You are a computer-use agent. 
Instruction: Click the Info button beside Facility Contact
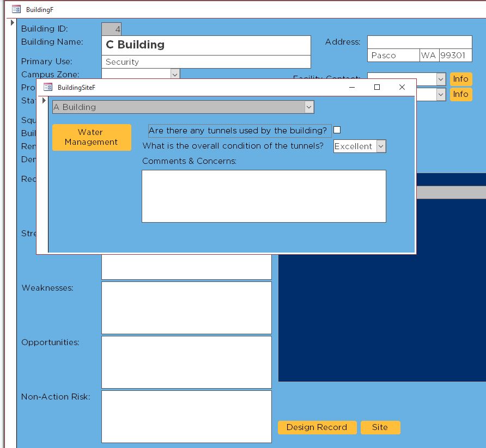460,79
